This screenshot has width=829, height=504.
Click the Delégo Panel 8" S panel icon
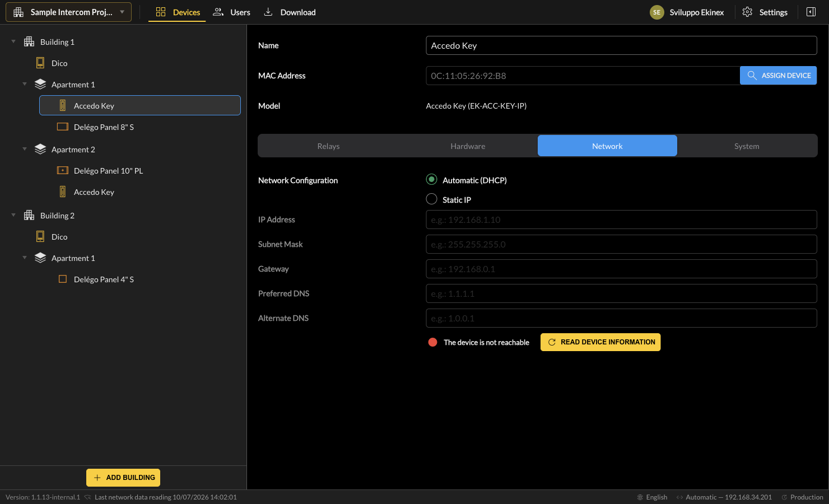point(63,127)
